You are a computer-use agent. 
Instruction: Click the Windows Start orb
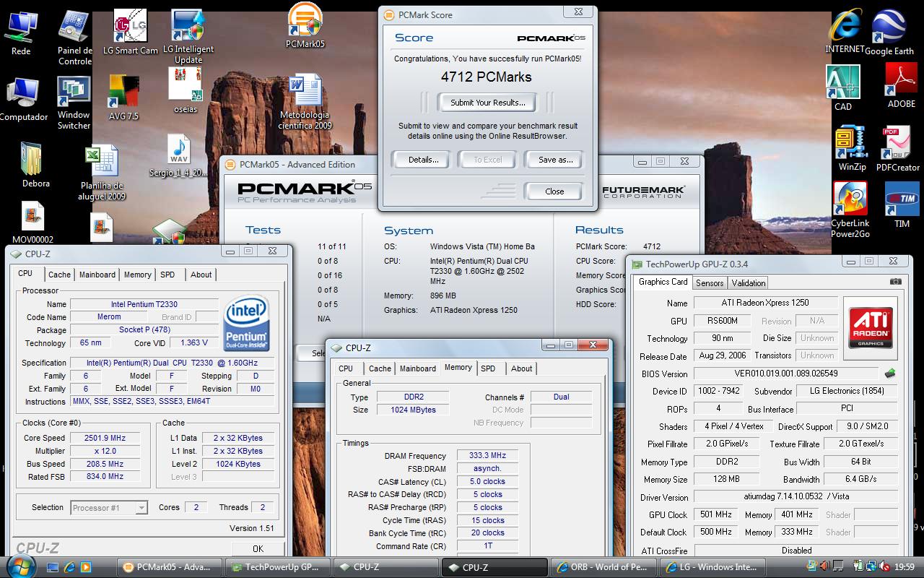(x=20, y=566)
